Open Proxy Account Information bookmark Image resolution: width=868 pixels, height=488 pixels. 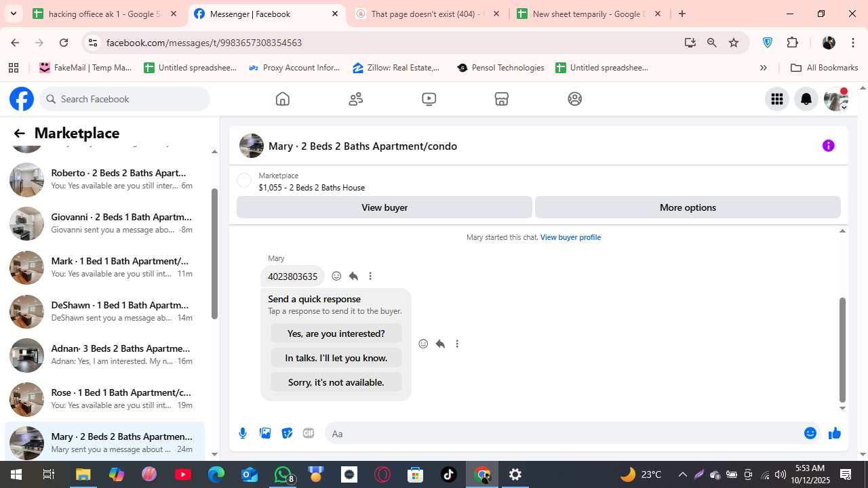coord(294,68)
